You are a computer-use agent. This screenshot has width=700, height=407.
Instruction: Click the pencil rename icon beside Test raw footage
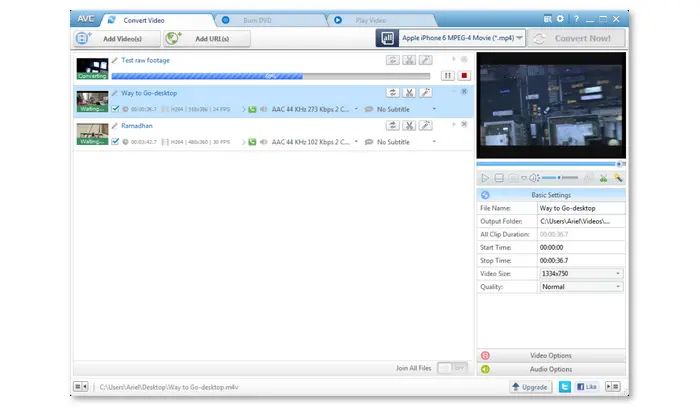tap(115, 60)
